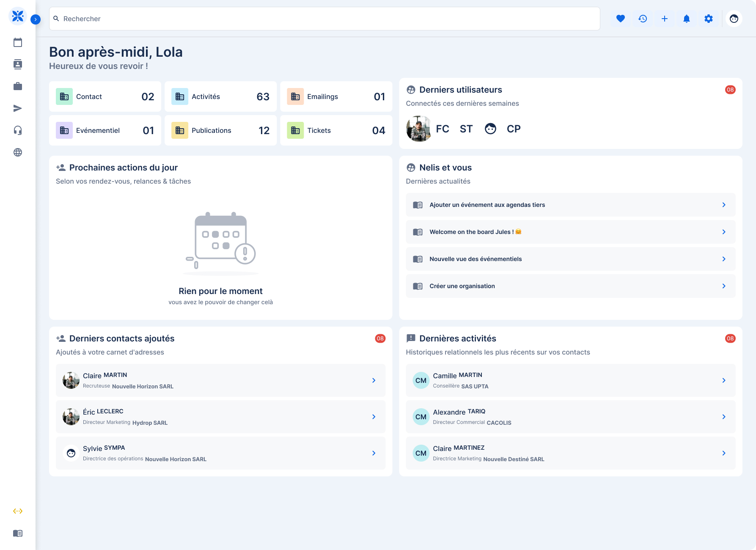This screenshot has height=550, width=756.
Task: Click in the Rechercher search field
Action: point(324,19)
